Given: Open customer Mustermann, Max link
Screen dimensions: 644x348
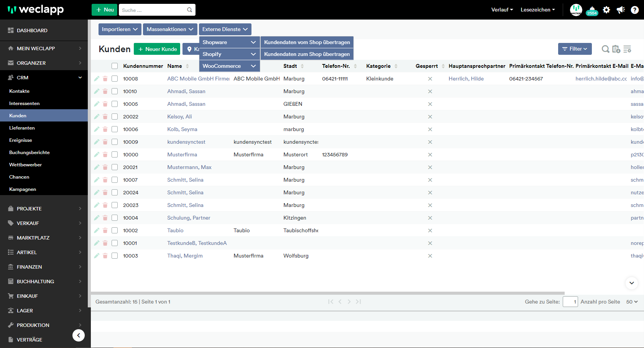Looking at the screenshot, I should click(189, 167).
